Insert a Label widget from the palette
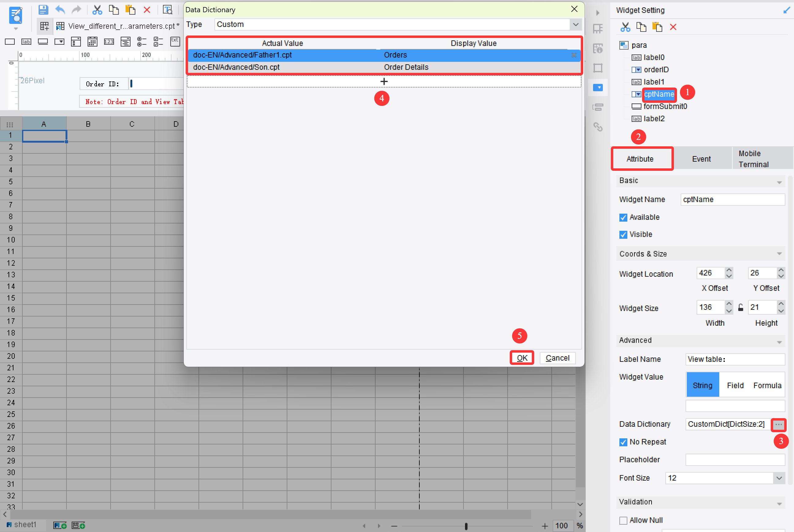Screen dimensions: 794x532 tap(26, 41)
